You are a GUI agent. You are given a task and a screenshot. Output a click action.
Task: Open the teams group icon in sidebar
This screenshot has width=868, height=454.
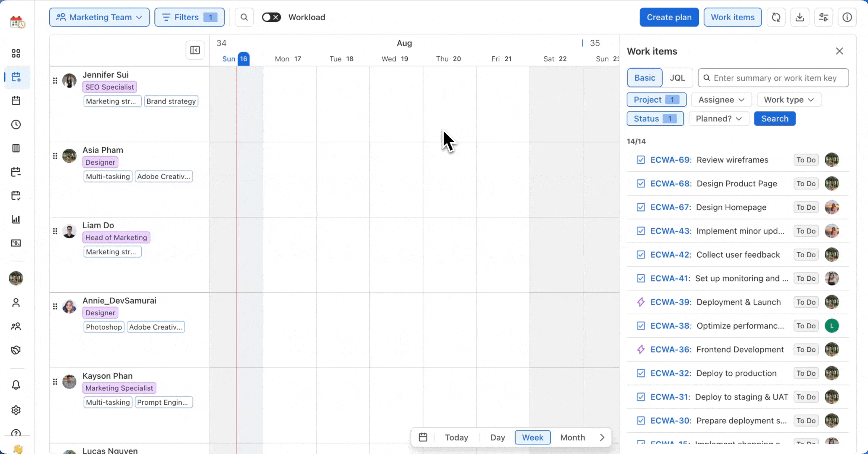tap(16, 326)
